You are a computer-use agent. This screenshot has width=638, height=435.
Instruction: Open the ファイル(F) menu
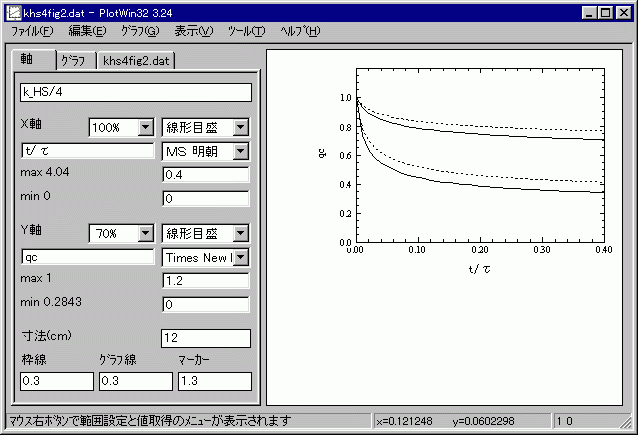31,31
